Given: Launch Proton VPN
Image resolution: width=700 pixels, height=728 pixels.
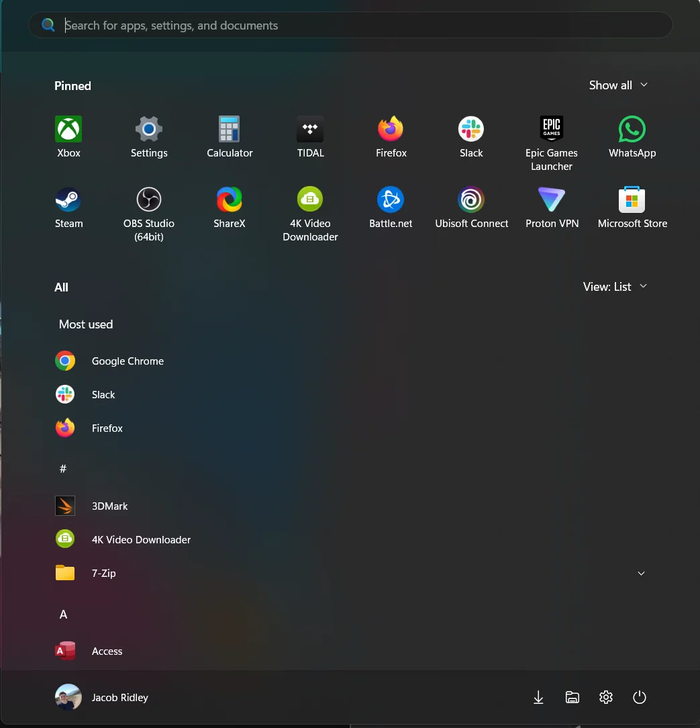Looking at the screenshot, I should click(552, 208).
